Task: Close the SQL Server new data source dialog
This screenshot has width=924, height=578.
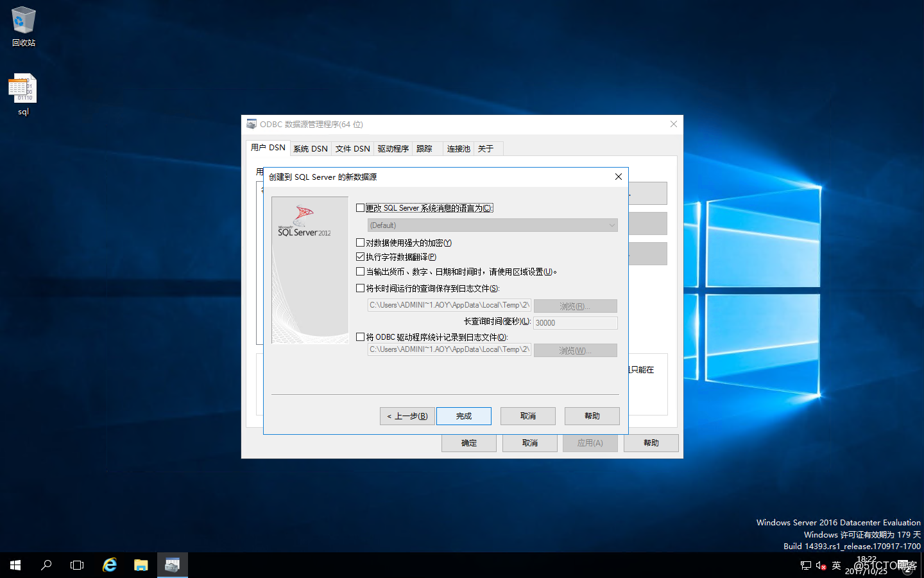Action: click(x=618, y=177)
